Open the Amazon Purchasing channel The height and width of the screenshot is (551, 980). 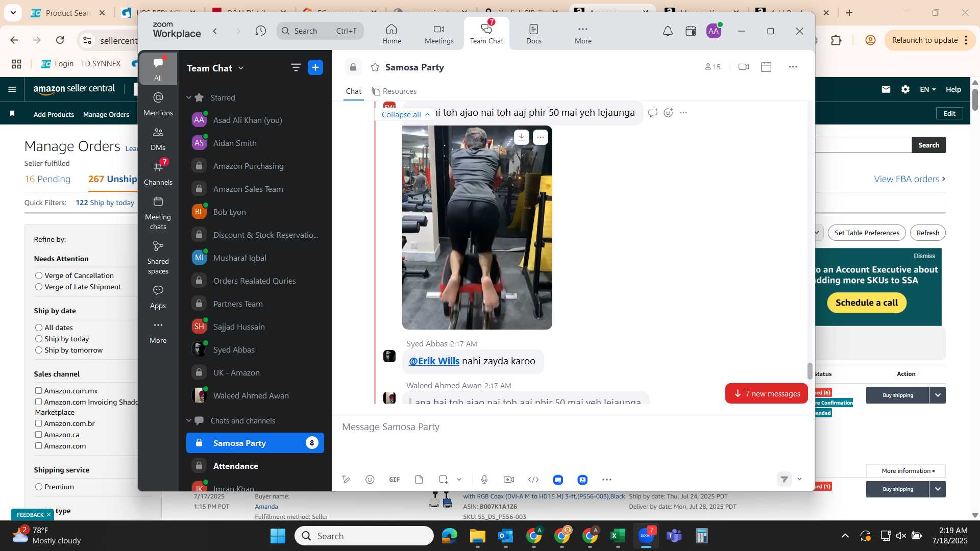(255, 166)
